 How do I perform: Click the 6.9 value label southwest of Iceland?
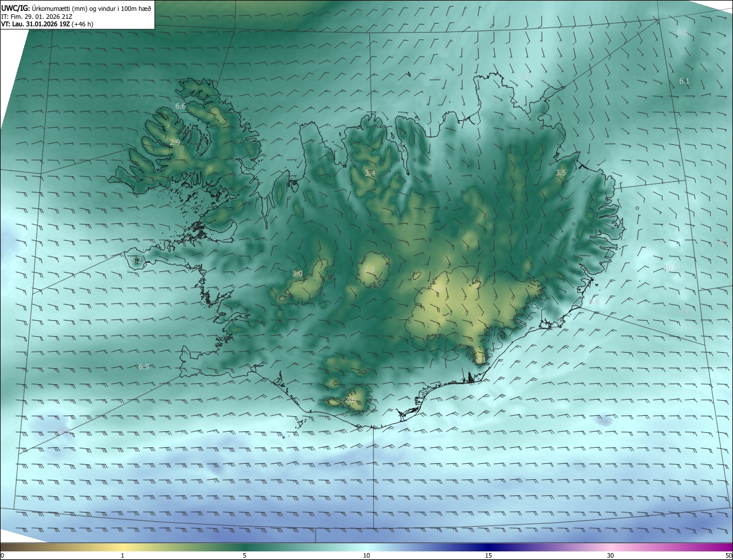(x=144, y=366)
